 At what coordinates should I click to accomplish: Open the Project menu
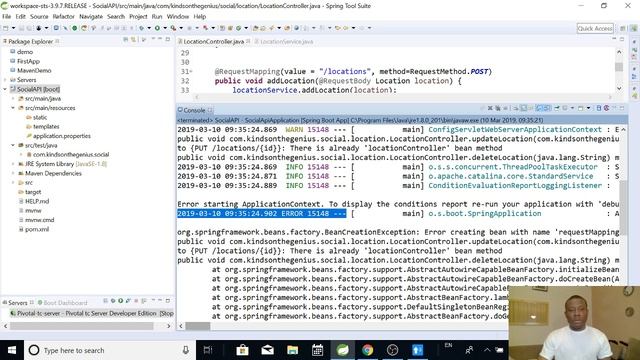138,17
